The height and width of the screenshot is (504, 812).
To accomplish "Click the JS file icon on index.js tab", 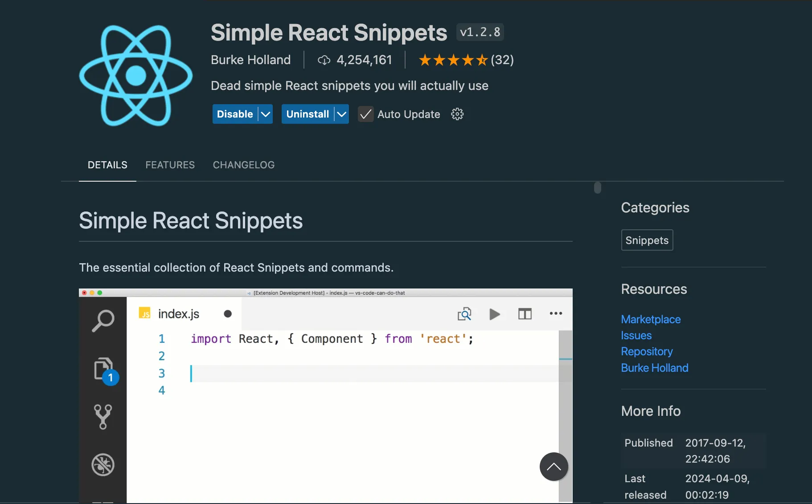I will tap(144, 313).
